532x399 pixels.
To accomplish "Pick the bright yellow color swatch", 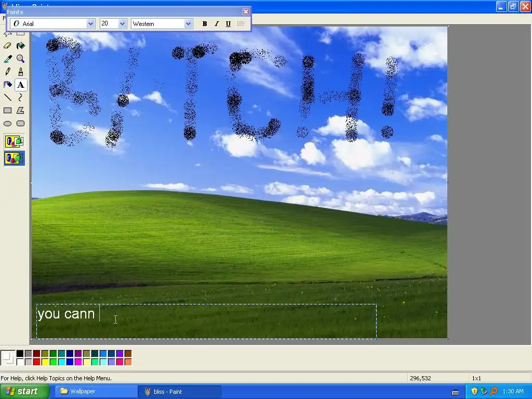I will point(45,362).
